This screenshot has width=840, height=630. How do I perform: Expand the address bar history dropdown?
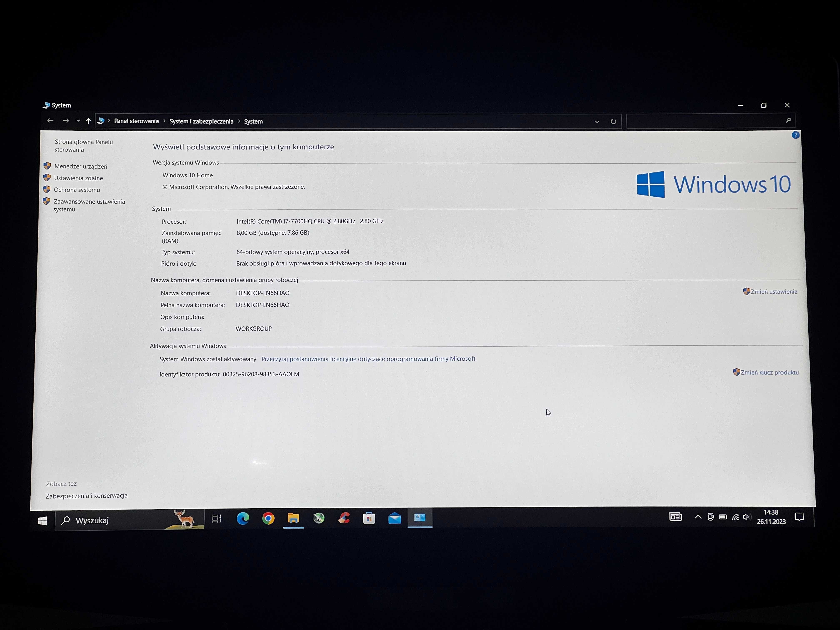tap(597, 122)
